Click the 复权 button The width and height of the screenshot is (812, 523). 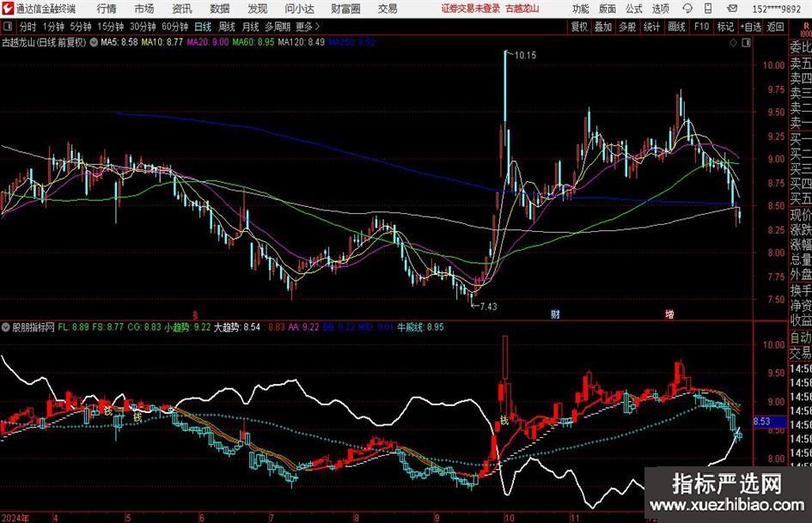click(x=579, y=27)
